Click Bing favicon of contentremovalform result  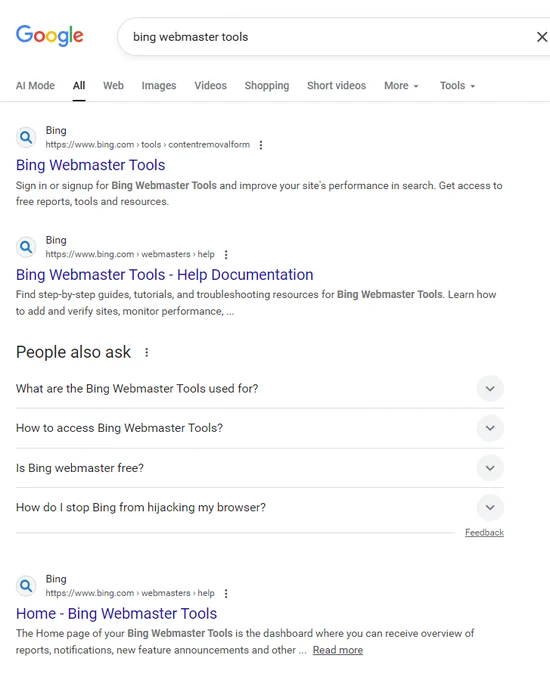pyautogui.click(x=26, y=137)
